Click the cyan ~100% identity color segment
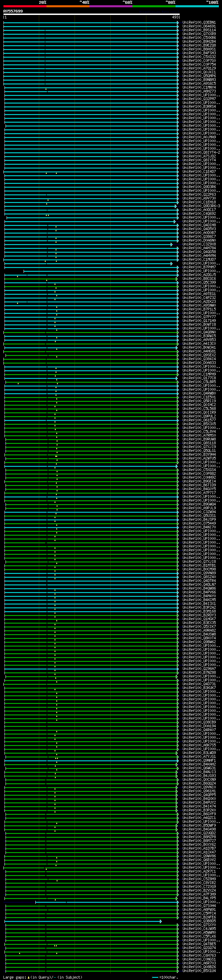Viewport: 222px width, 980px height. (197, 6)
